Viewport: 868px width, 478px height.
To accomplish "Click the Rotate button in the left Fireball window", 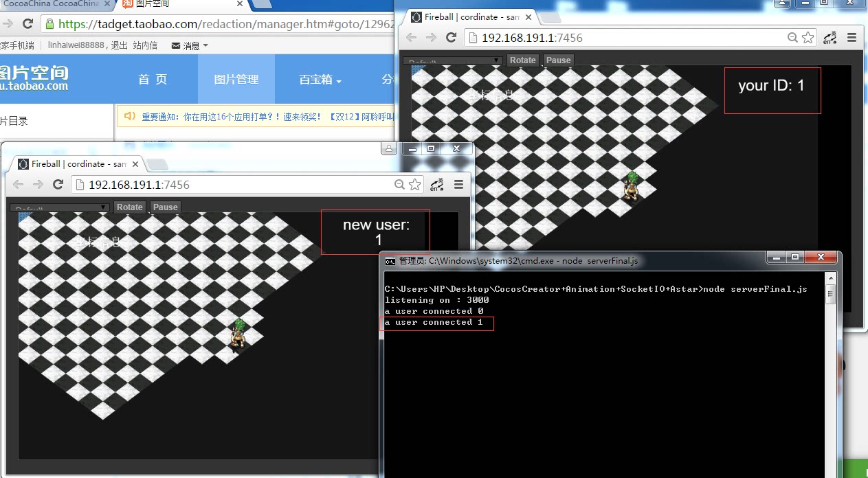I will (x=129, y=207).
